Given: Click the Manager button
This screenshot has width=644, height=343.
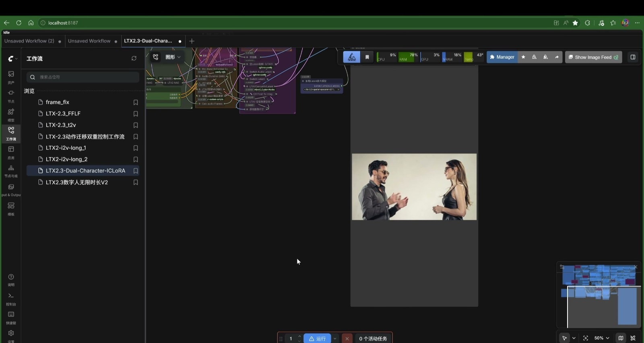Looking at the screenshot, I should click(x=502, y=57).
